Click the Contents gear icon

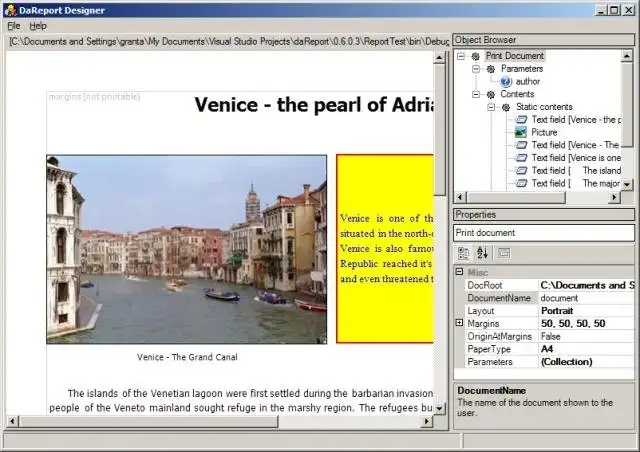pos(491,94)
